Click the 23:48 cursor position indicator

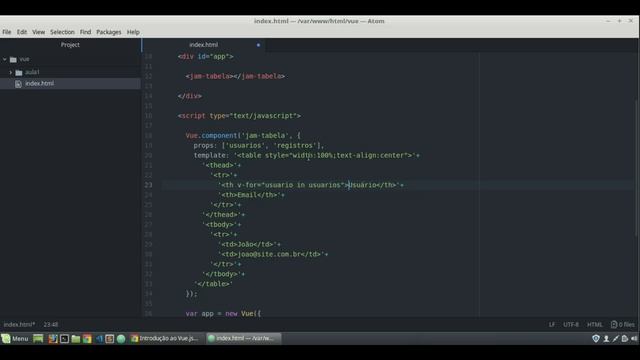tap(51, 324)
